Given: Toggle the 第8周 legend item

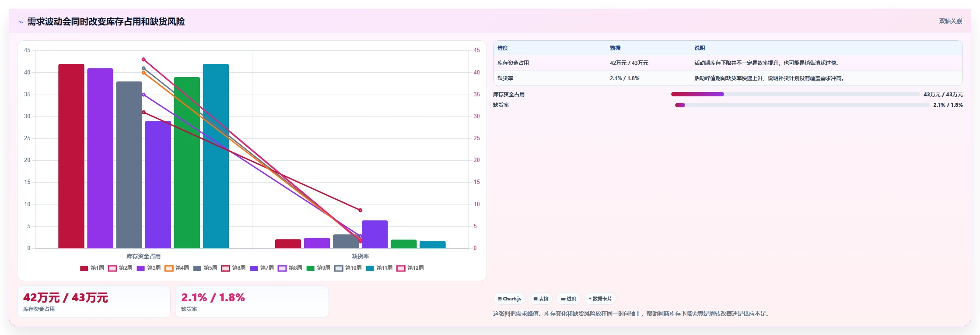Looking at the screenshot, I should (290, 268).
